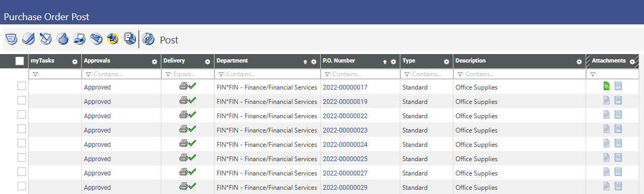Click the copy documents toolbar icon
This screenshot has width=644, height=194.
[x=130, y=39]
